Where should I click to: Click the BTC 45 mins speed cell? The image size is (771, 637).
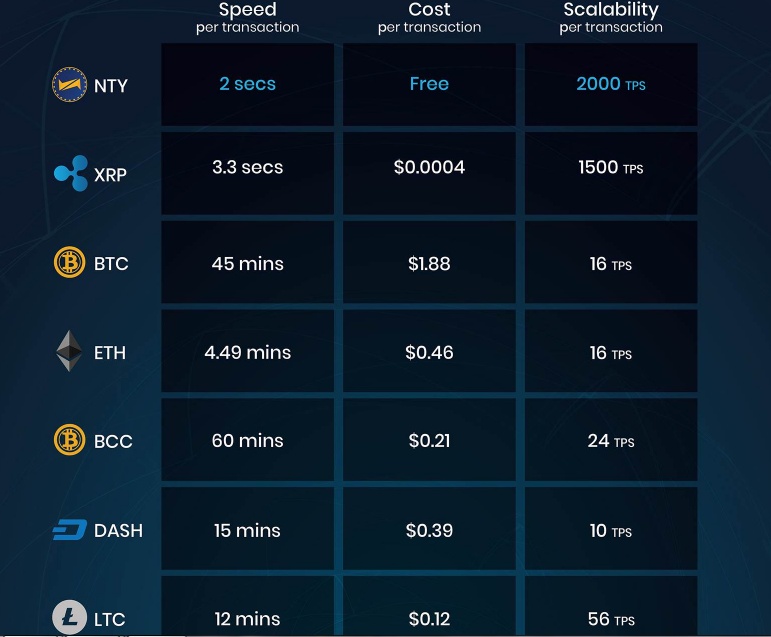pos(247,264)
